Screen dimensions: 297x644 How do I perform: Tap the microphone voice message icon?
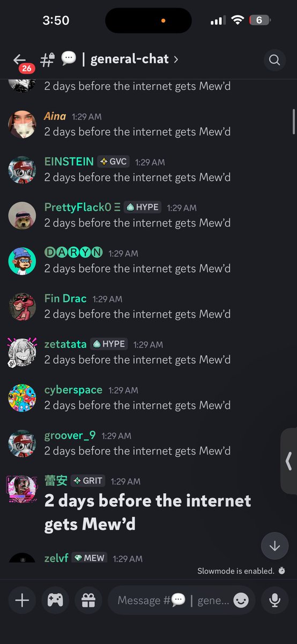(274, 600)
